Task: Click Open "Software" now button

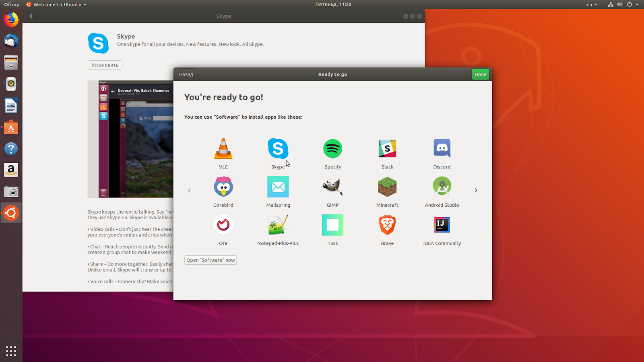Action: (211, 260)
